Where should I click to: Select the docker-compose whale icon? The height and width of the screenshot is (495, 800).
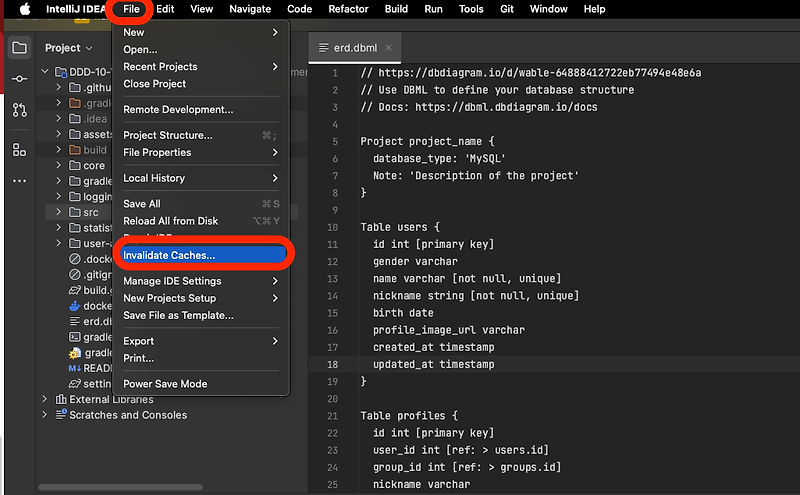coord(74,306)
